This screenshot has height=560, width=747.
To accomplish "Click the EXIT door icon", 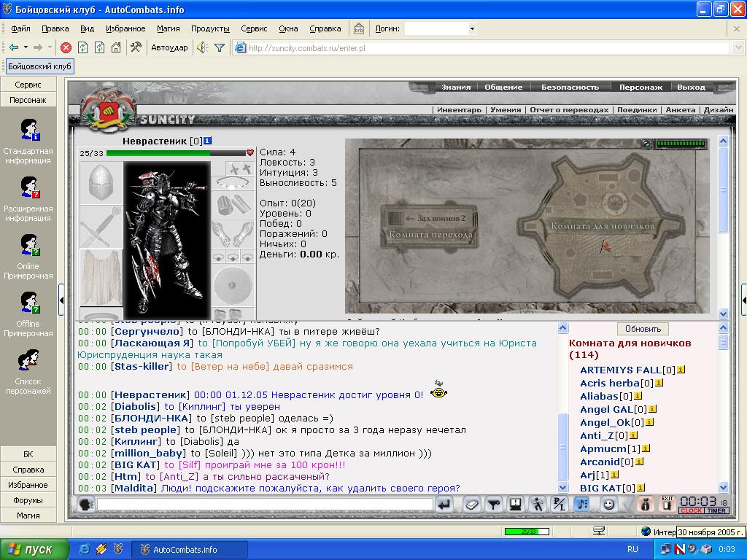I will (667, 504).
